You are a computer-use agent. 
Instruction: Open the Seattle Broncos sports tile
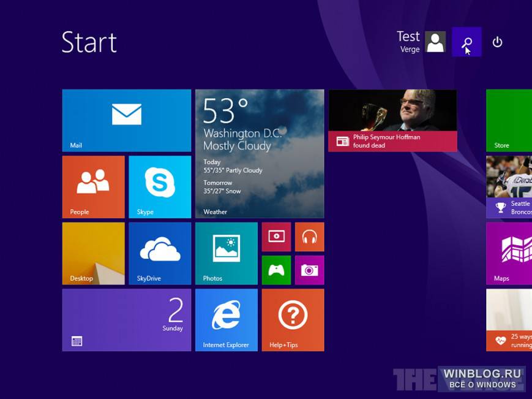(x=509, y=187)
